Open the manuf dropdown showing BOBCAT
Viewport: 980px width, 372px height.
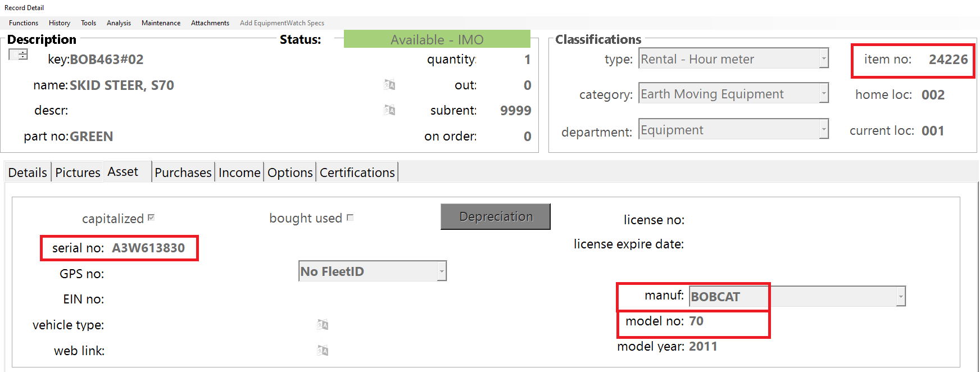coord(901,296)
